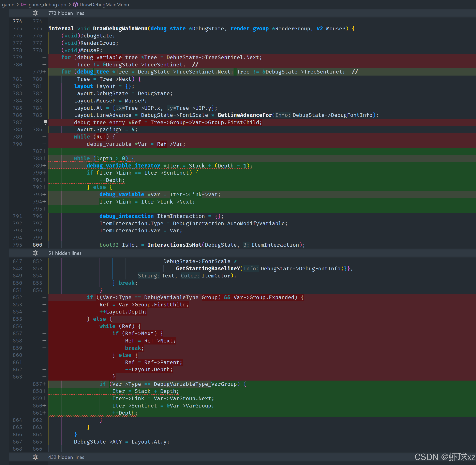Click expand icon beside 51 hidden lines
Image resolution: width=476 pixels, height=465 pixels.
click(35, 253)
